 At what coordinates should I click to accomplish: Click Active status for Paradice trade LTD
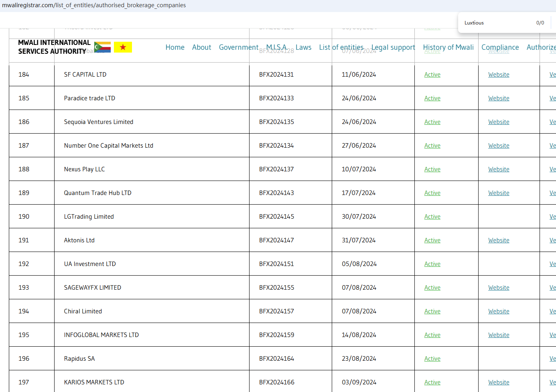click(x=432, y=98)
